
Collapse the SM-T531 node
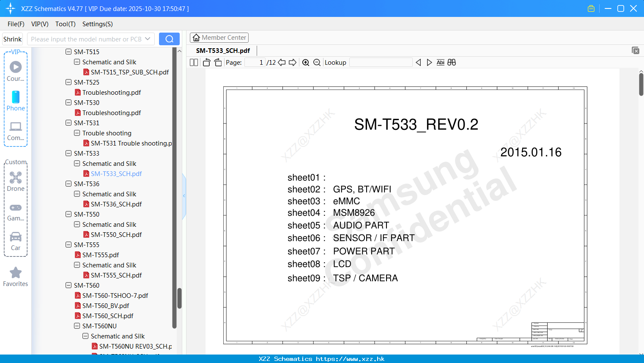pos(69,123)
